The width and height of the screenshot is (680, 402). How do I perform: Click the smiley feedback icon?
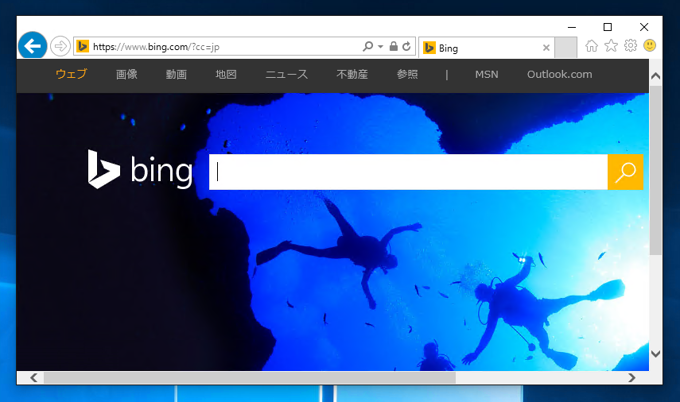[x=650, y=46]
